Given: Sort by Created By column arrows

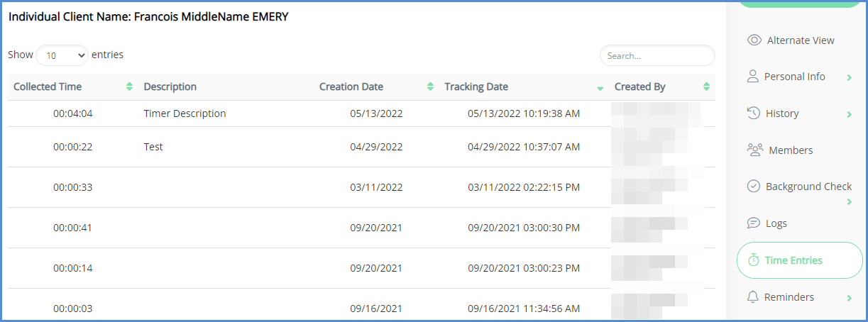Looking at the screenshot, I should [x=706, y=87].
